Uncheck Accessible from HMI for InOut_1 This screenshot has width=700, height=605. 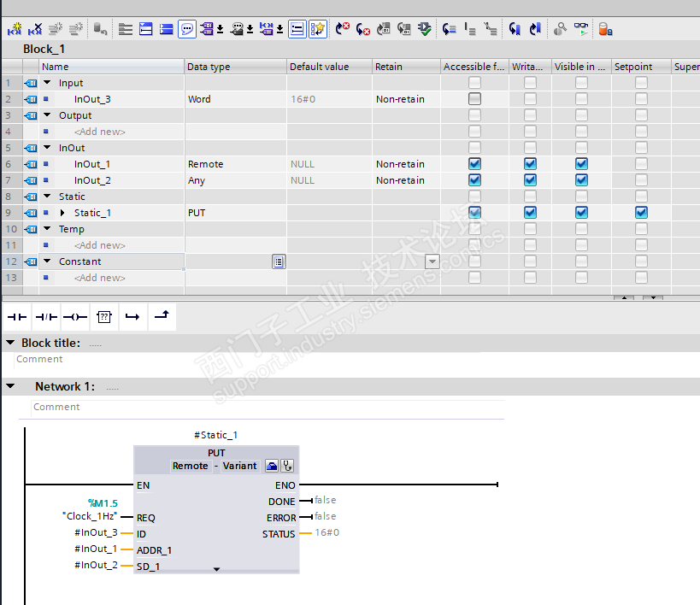(x=474, y=164)
